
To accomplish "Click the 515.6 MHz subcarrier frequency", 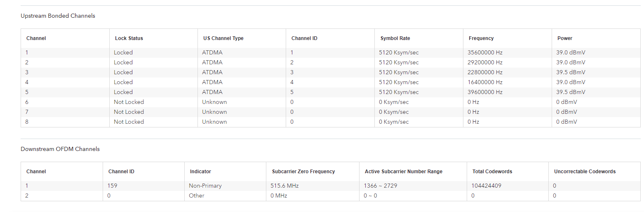I will [x=284, y=186].
